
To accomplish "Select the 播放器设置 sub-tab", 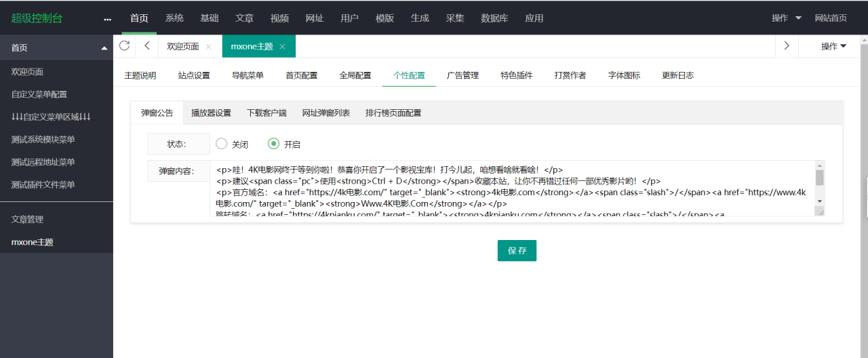I will [211, 113].
